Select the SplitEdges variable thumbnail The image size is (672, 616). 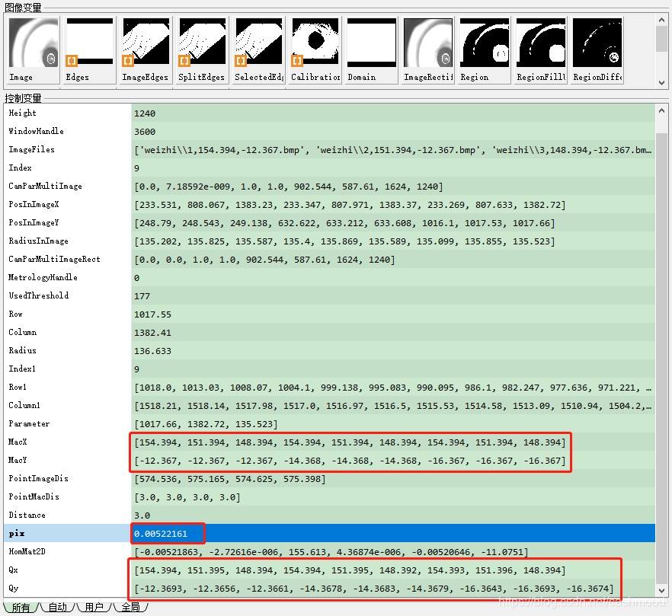pos(203,49)
